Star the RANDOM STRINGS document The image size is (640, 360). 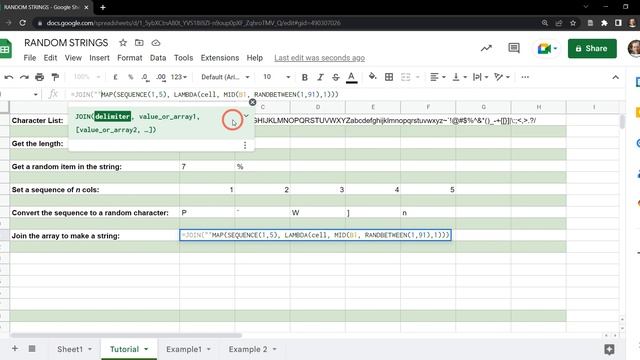click(123, 42)
